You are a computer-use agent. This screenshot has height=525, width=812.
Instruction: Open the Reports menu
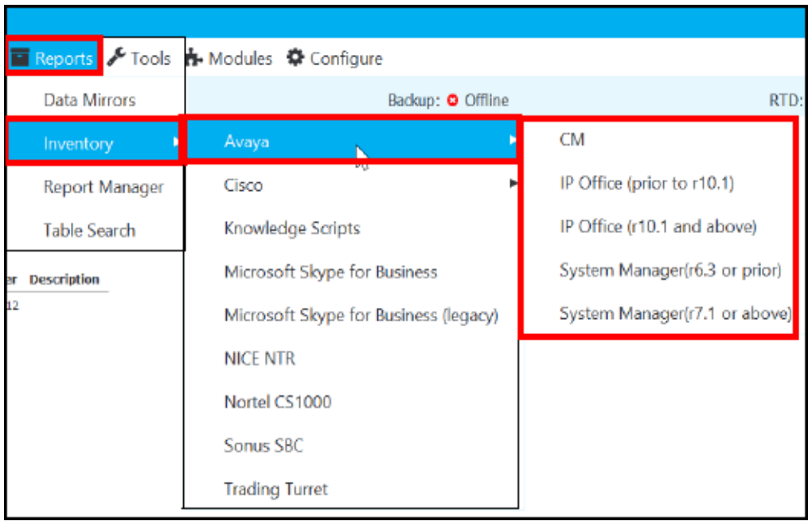coord(54,57)
